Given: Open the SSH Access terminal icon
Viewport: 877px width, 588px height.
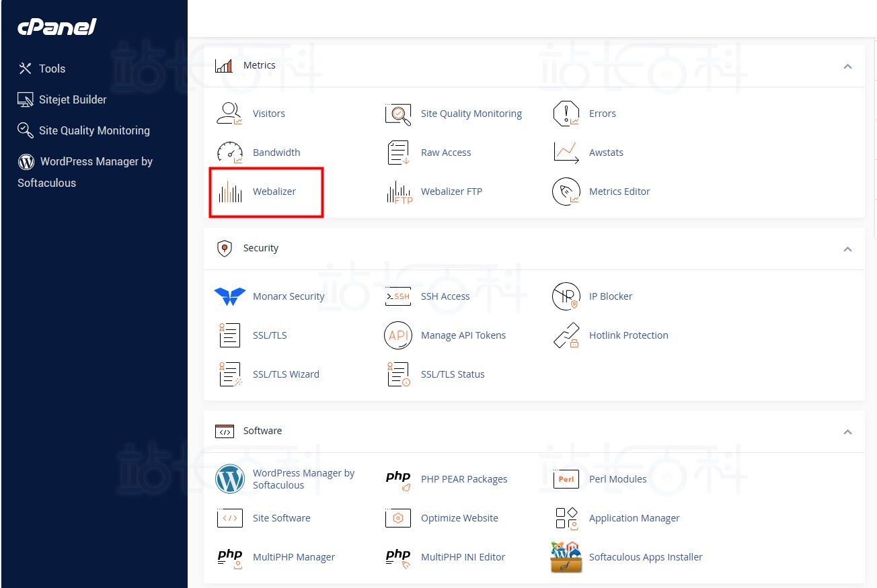Looking at the screenshot, I should coord(397,296).
